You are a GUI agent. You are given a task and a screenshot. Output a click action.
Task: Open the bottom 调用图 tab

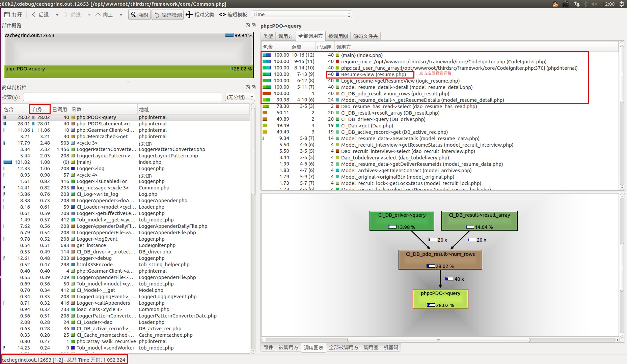point(371,347)
